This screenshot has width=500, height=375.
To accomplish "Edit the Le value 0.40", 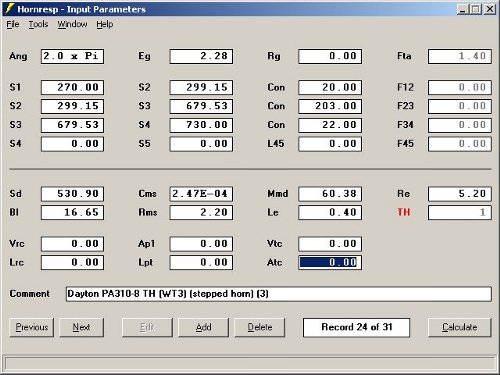I will pyautogui.click(x=330, y=213).
